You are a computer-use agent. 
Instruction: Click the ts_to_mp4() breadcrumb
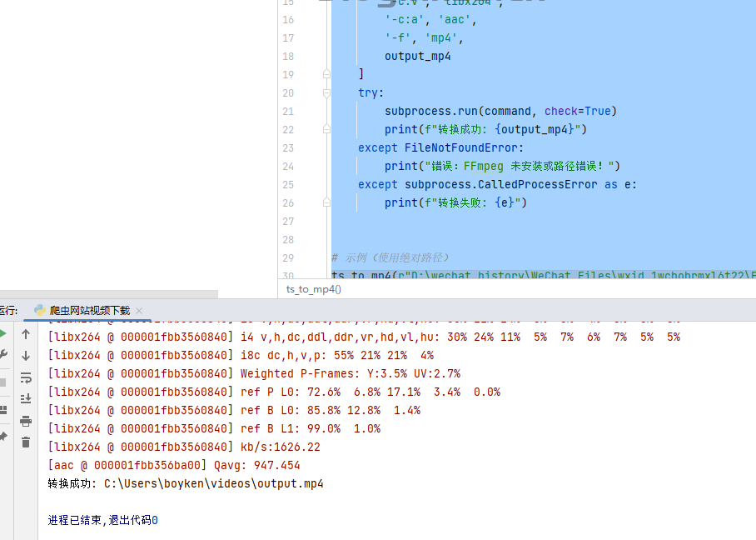pos(314,289)
